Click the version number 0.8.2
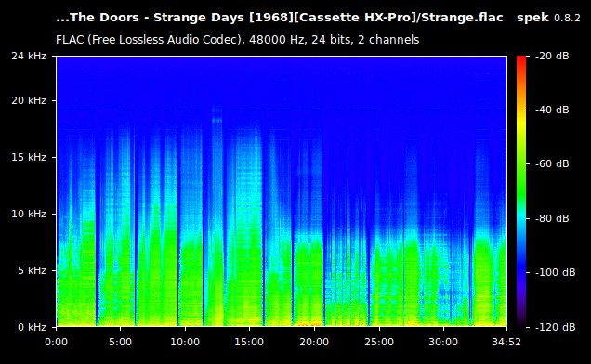Image resolution: width=591 pixels, height=364 pixels. [567, 18]
